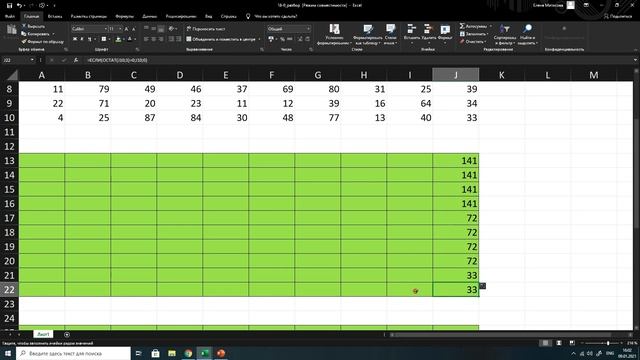Viewport: 640px width, 360px height.
Task: Center cell text horizontally
Action: pyautogui.click(x=153, y=39)
